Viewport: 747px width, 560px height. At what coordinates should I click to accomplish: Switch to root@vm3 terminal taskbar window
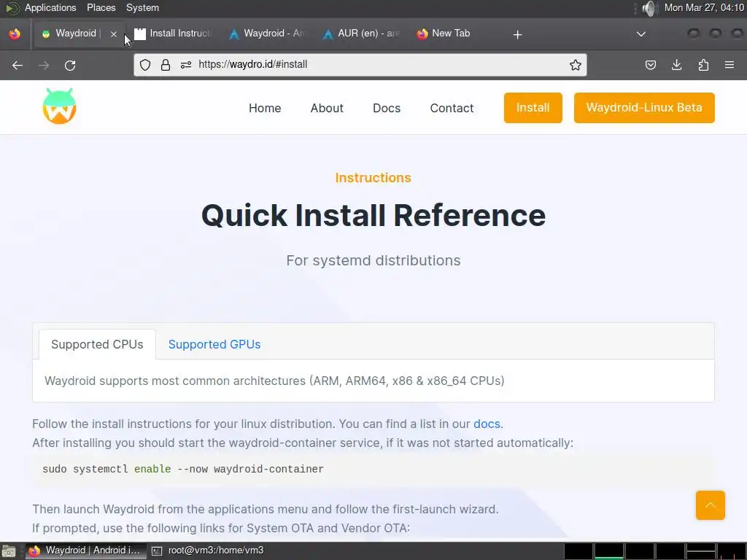pyautogui.click(x=208, y=551)
